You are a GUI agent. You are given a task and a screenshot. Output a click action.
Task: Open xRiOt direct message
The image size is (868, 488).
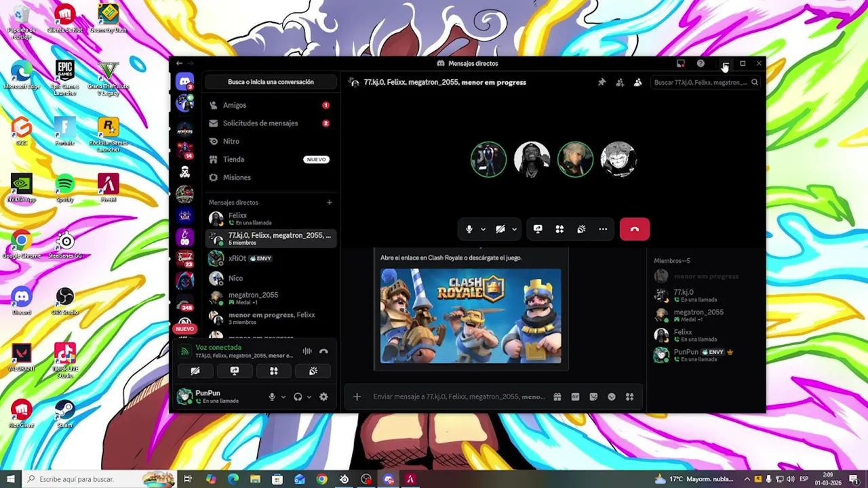coord(270,258)
